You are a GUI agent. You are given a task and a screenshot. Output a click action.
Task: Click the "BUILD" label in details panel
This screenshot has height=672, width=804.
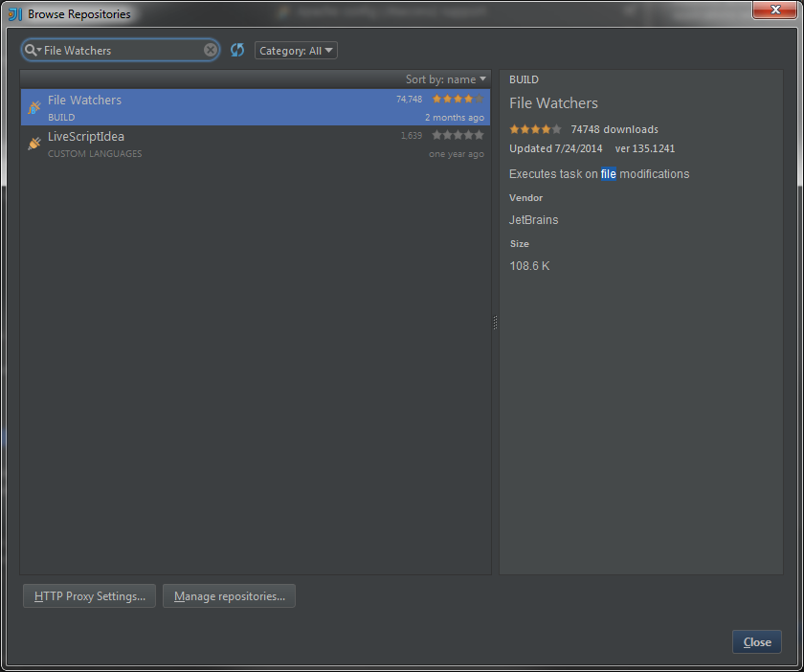(524, 79)
